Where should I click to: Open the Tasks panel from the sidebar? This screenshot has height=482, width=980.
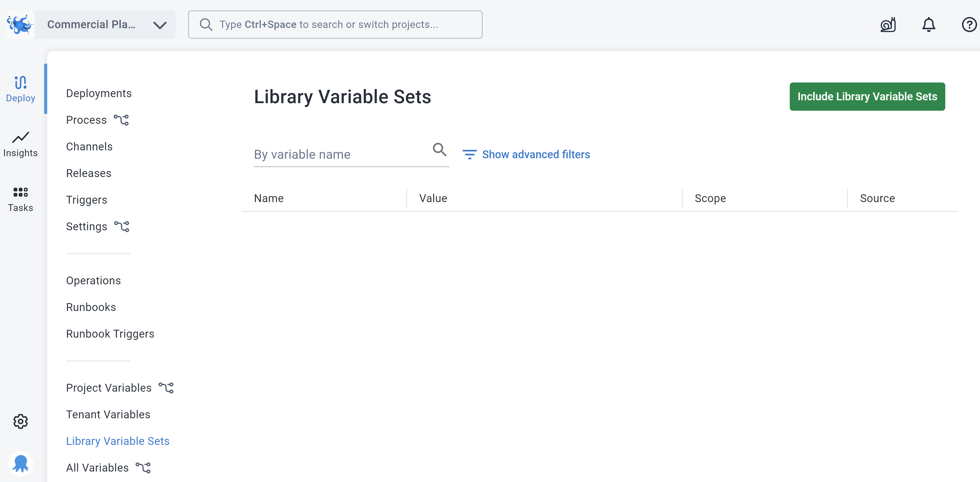[x=20, y=198]
